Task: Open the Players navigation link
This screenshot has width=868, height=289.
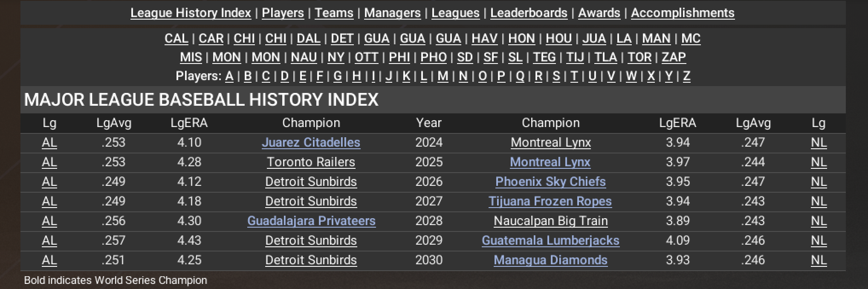Action: tap(283, 13)
